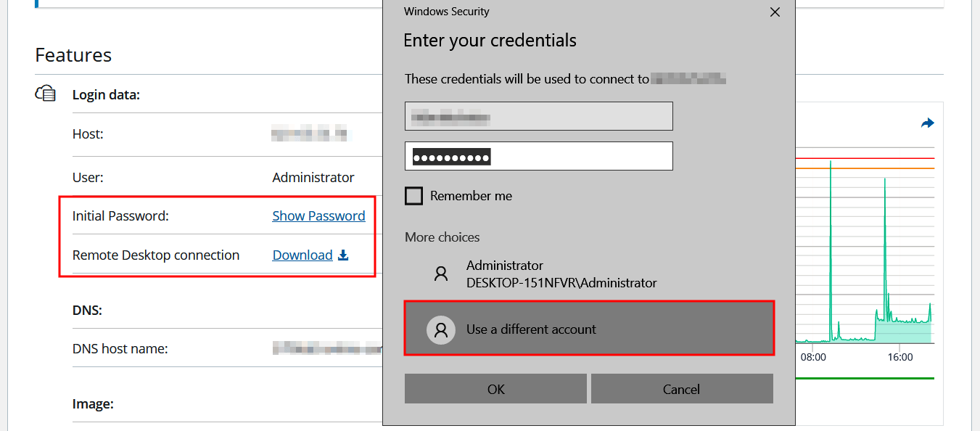The image size is (980, 431).
Task: Click the blue share arrow icon above chart
Action: click(927, 123)
